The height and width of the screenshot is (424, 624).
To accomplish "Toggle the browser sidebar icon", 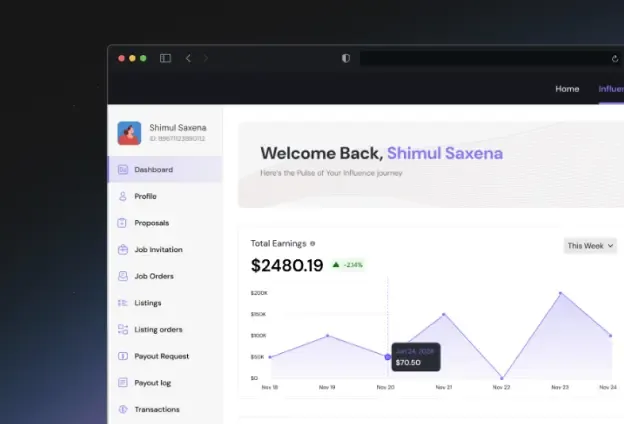I will click(x=165, y=58).
